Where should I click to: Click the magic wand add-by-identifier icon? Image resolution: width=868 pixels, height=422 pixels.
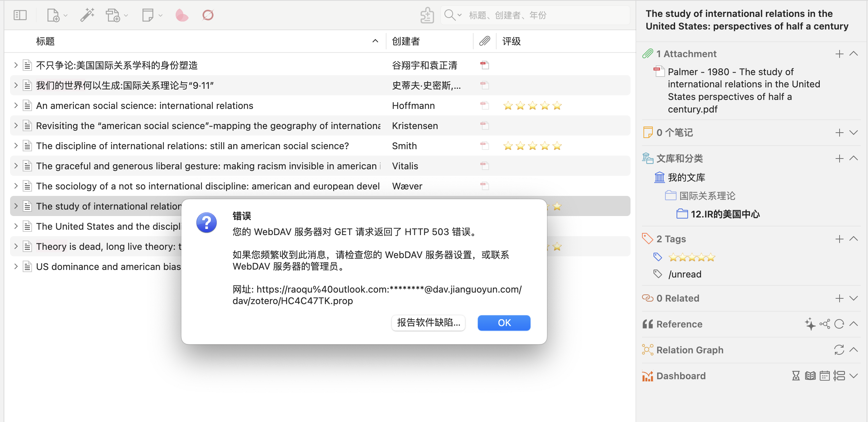(x=87, y=15)
